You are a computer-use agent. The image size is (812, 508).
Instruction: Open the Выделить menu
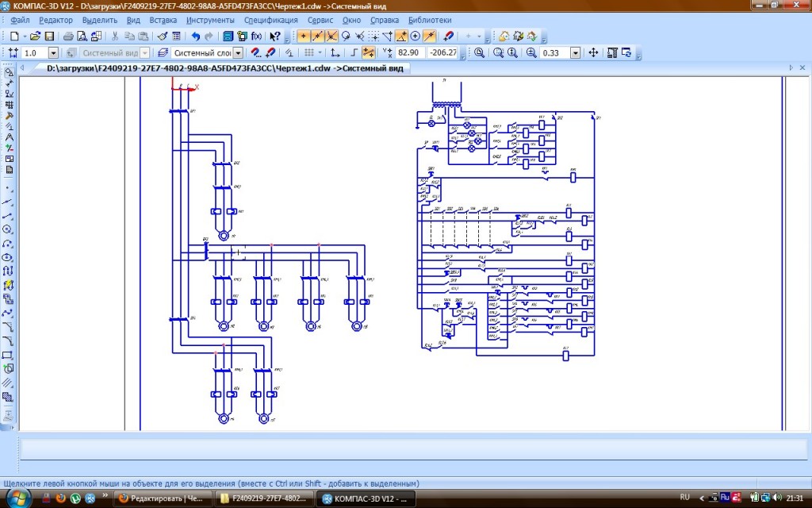click(x=100, y=20)
